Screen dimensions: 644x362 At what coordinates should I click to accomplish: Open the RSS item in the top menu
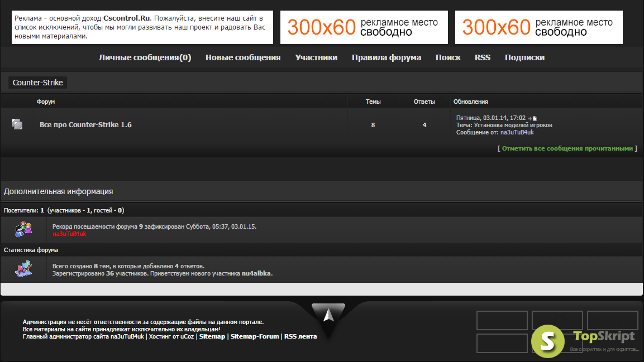click(483, 57)
